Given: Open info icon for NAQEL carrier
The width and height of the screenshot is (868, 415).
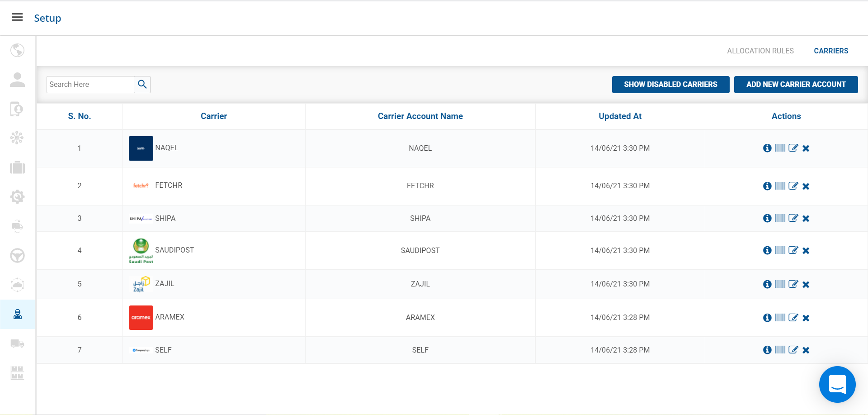Looking at the screenshot, I should tap(767, 148).
